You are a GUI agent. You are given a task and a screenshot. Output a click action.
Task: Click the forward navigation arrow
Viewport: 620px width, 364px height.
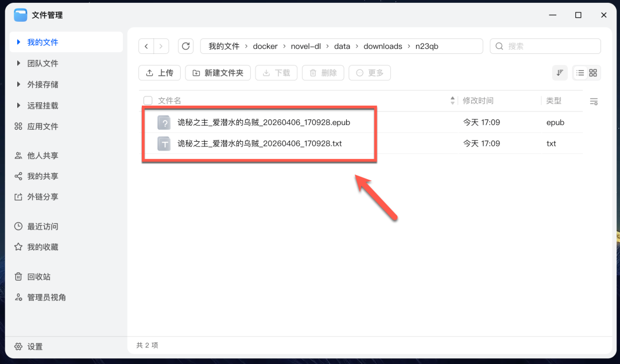pos(161,47)
